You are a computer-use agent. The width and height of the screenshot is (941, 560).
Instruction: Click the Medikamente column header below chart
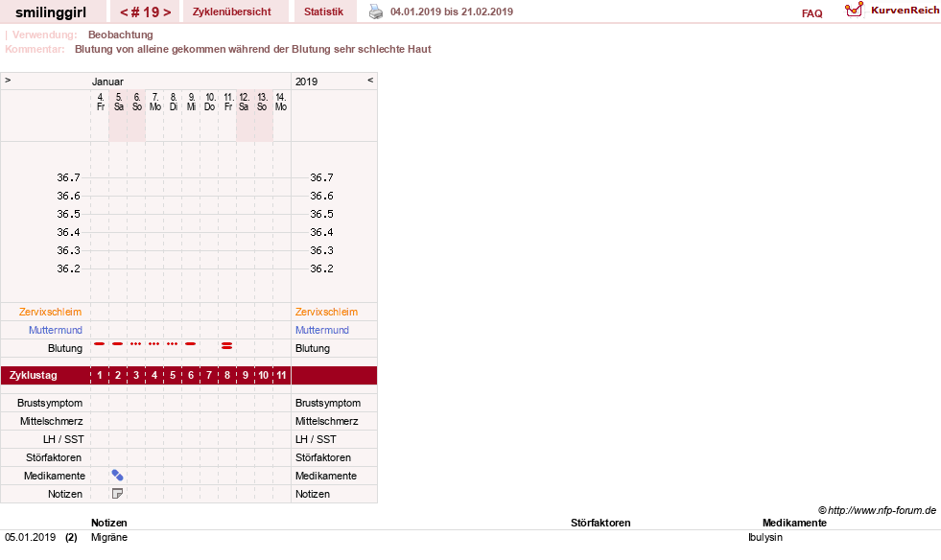tap(794, 523)
